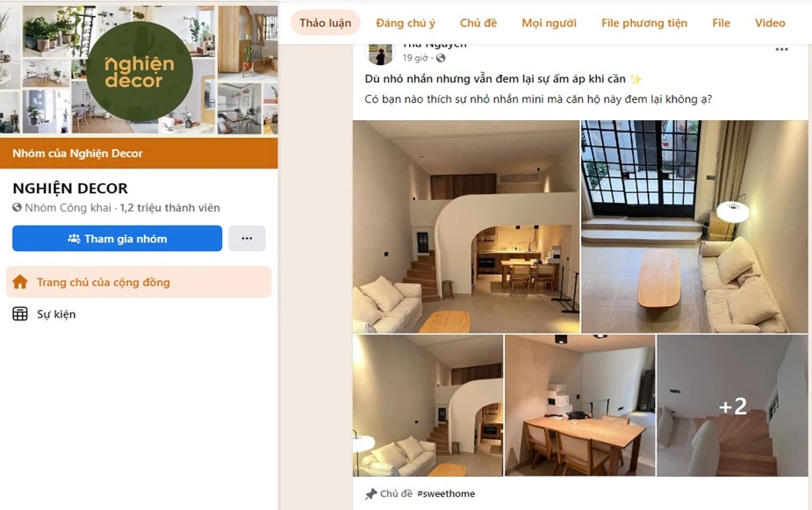The image size is (812, 510).
Task: Switch to the Đáng chú ý tab
Action: pyautogui.click(x=406, y=23)
